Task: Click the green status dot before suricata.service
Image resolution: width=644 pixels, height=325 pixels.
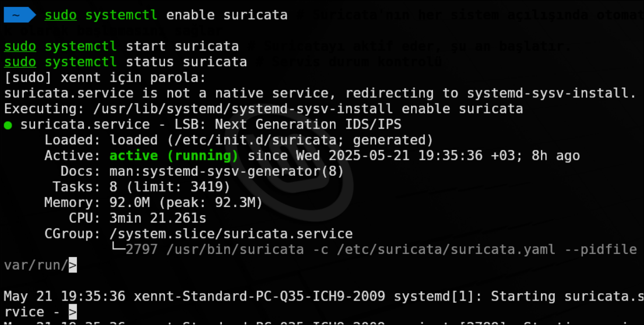Action: click(x=8, y=125)
